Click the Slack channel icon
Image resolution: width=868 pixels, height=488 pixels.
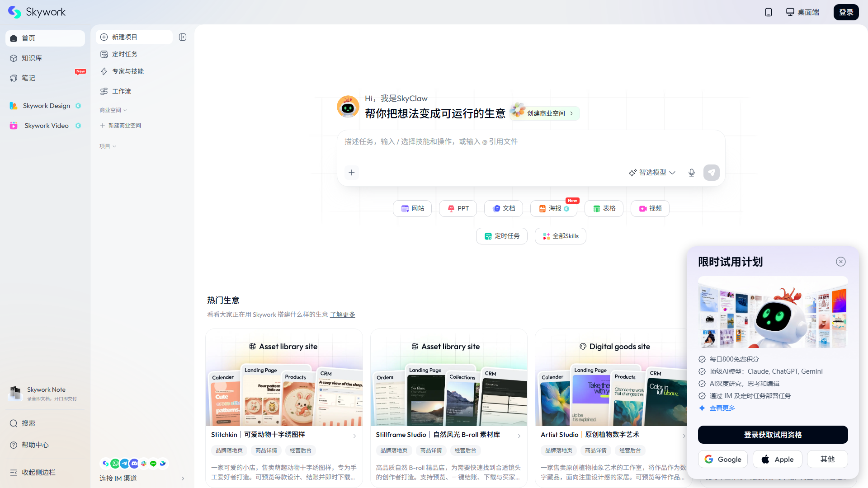pyautogui.click(x=144, y=464)
